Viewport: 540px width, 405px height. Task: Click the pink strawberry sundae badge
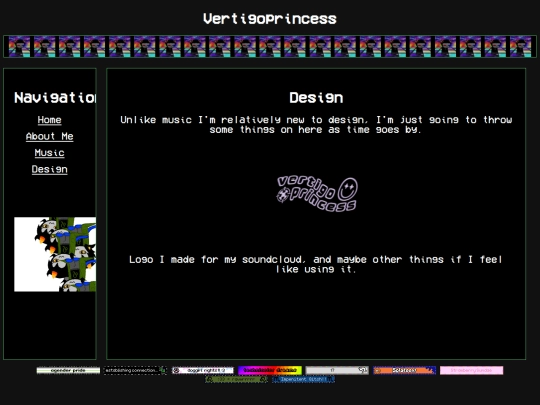click(x=471, y=371)
